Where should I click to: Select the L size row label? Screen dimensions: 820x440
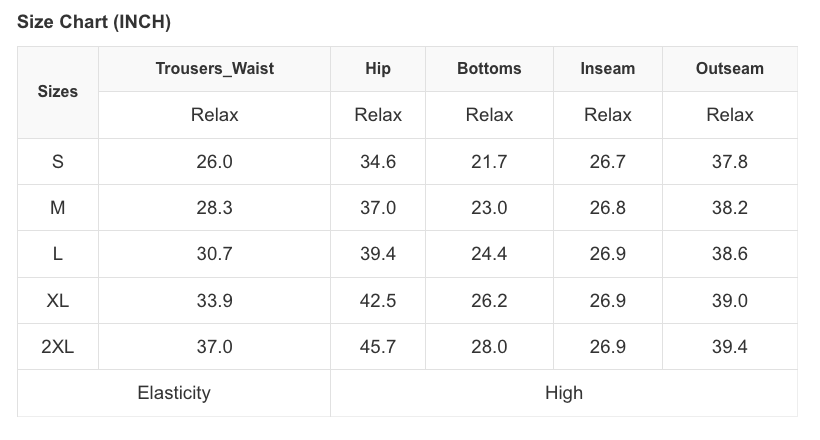point(58,254)
